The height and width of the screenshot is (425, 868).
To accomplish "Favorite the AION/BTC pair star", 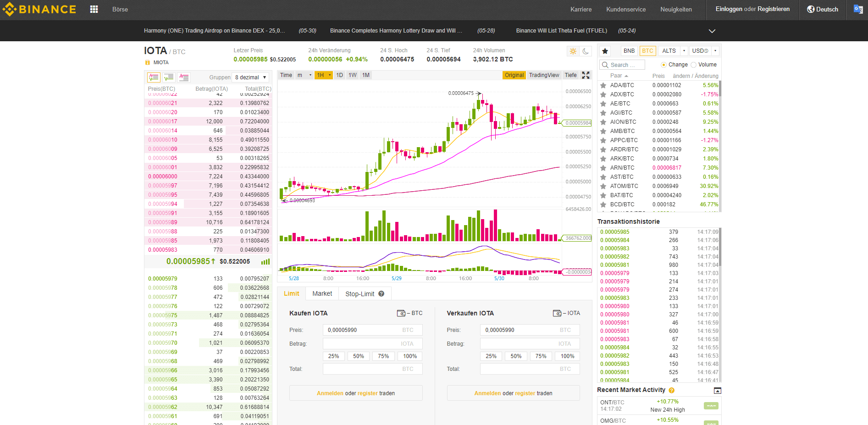I will click(603, 122).
